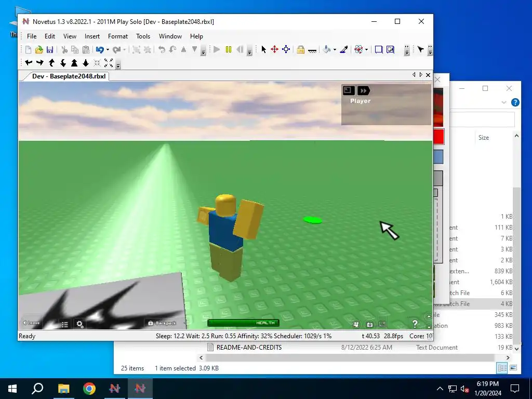This screenshot has width=532, height=399.
Task: Click the blue color swatch behind Novetus
Action: click(438, 157)
